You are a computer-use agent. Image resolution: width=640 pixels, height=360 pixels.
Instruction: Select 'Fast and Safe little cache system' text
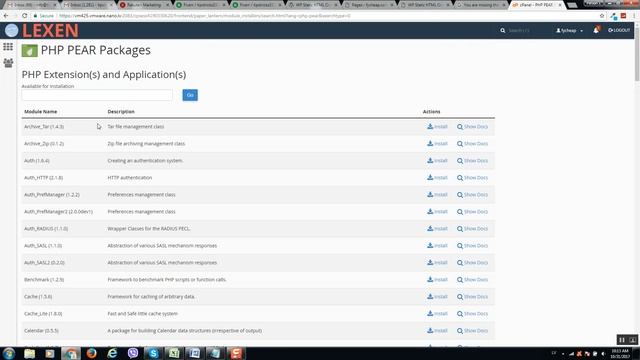click(x=142, y=314)
